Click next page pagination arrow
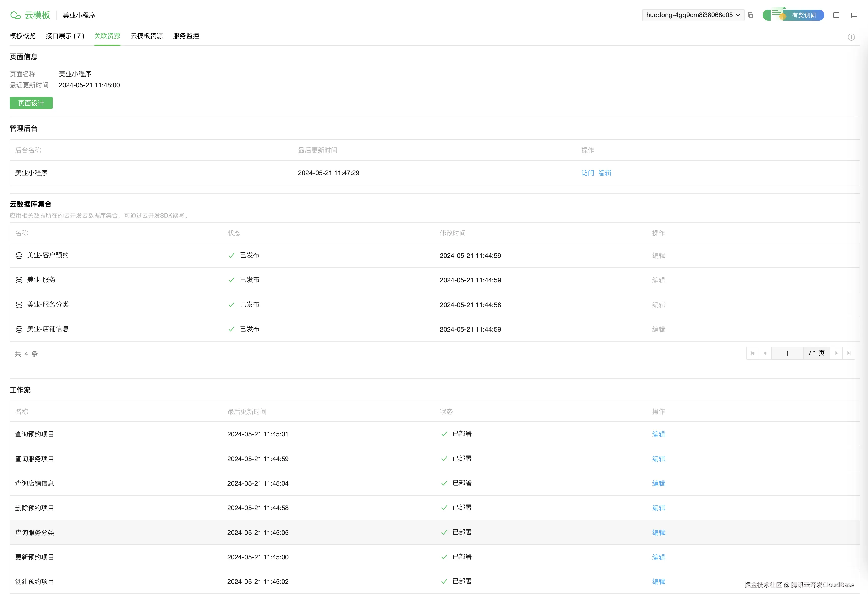The width and height of the screenshot is (868, 602). 836,353
